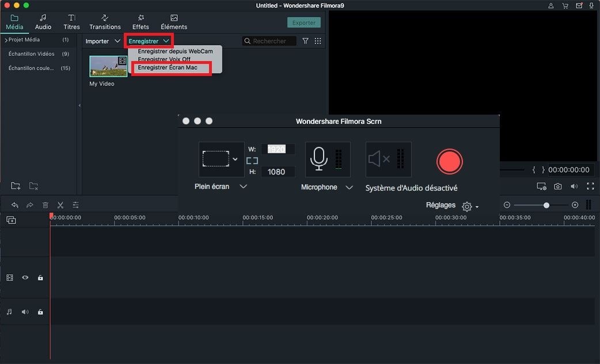
Task: Click the Réglages label
Action: 440,205
